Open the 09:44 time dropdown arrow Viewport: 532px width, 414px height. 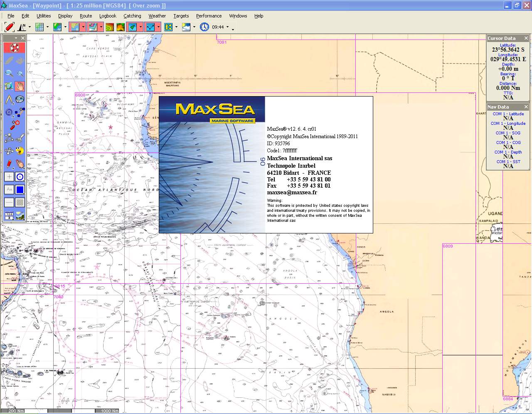227,27
